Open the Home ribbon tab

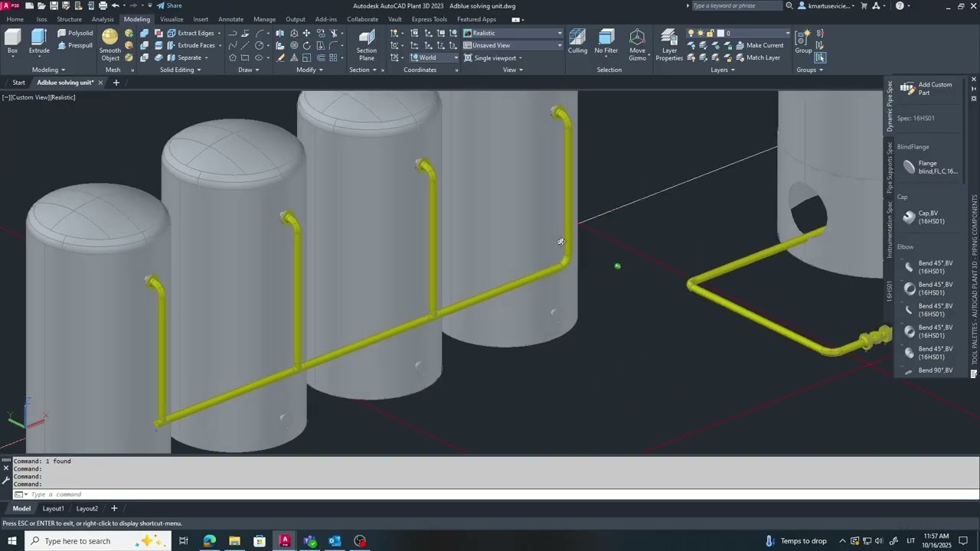(15, 19)
